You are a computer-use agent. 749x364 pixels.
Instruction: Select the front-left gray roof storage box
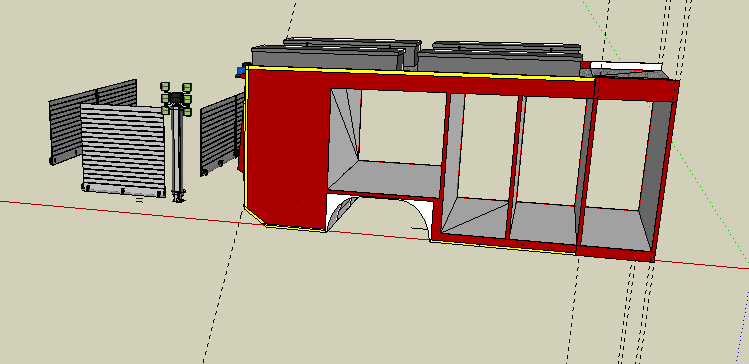(x=329, y=57)
